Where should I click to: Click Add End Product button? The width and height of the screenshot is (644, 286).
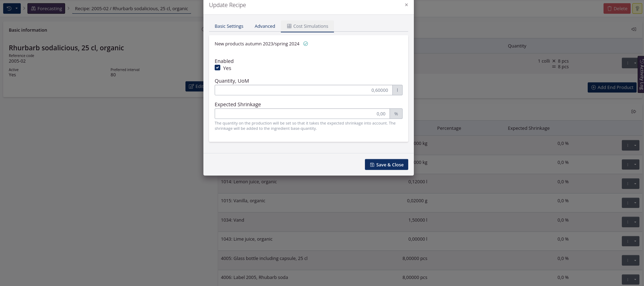coord(612,88)
